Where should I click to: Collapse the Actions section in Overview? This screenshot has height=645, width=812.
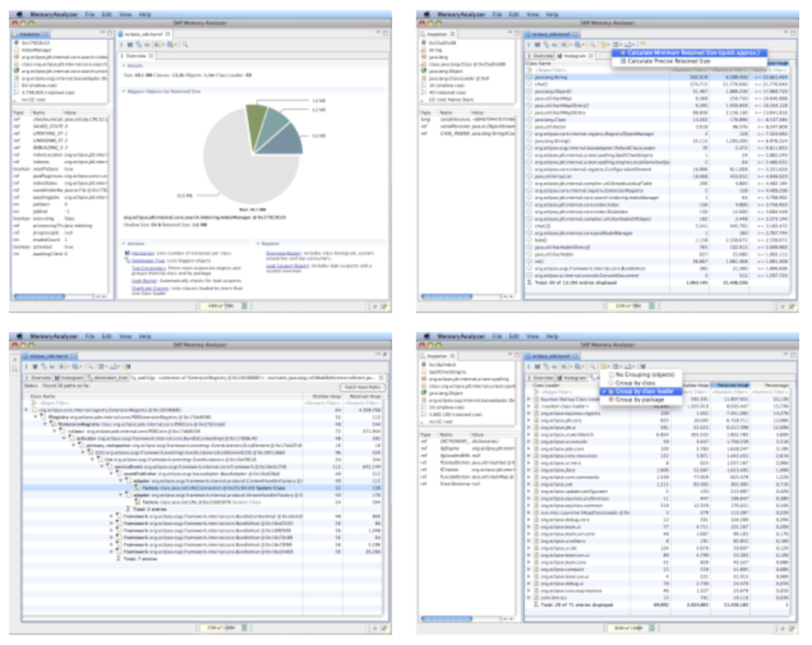[x=124, y=244]
